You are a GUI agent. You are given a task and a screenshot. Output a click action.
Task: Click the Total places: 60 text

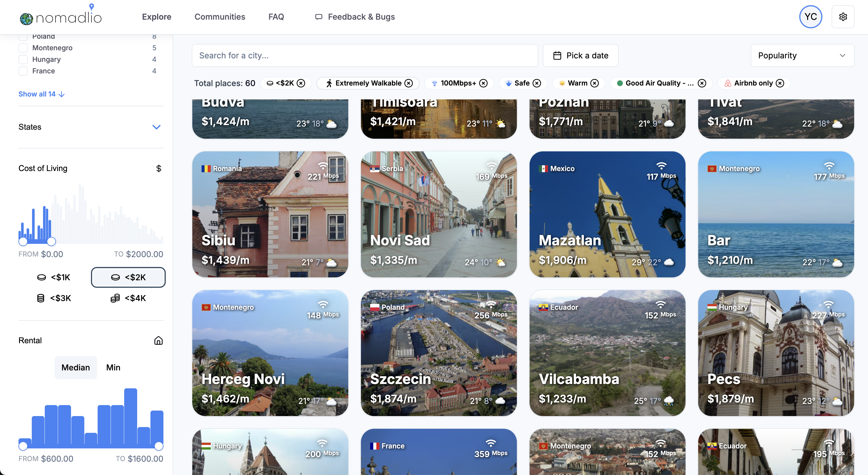(x=225, y=83)
